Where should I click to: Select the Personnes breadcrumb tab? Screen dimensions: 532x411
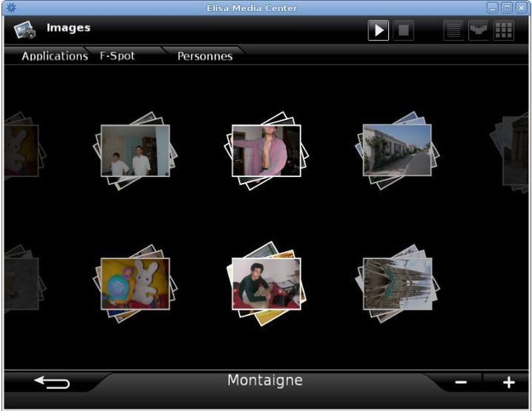pyautogui.click(x=205, y=56)
